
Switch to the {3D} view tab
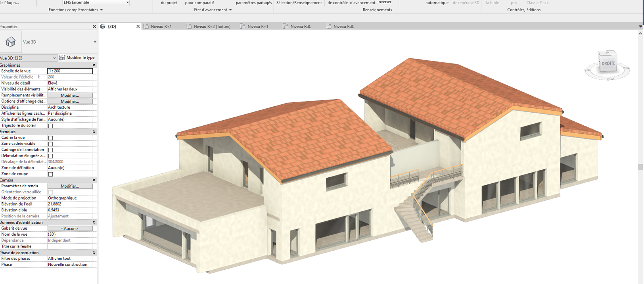click(x=119, y=27)
